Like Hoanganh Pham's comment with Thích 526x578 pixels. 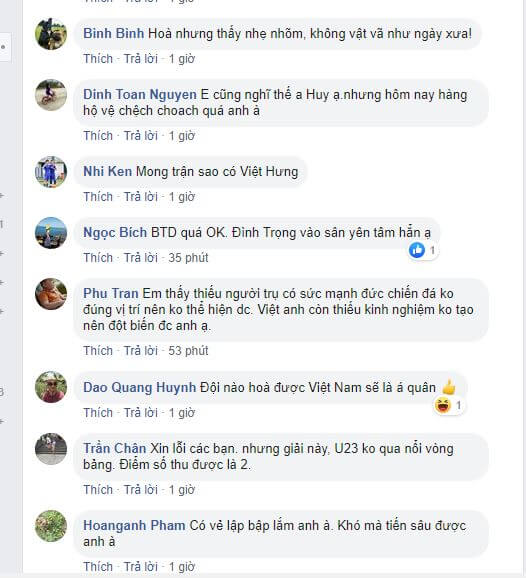[98, 566]
